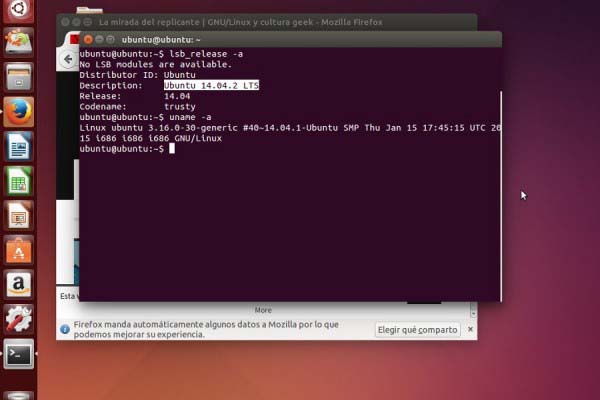The image size is (600, 400).
Task: Click the 'uname -a' command text
Action: [190, 117]
